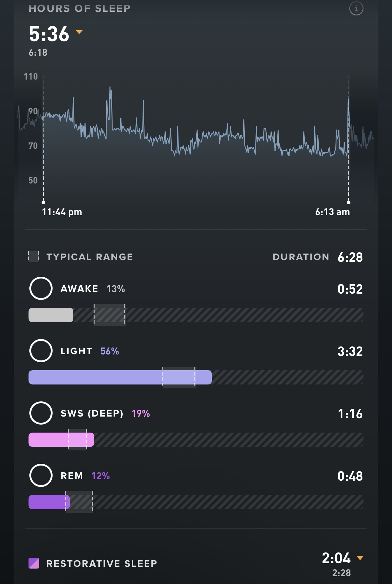Click the Light sleep progress bar
This screenshot has width=392, height=584.
point(120,377)
